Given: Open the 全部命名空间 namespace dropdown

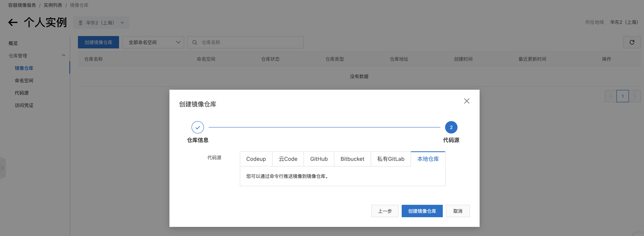Looking at the screenshot, I should point(153,42).
